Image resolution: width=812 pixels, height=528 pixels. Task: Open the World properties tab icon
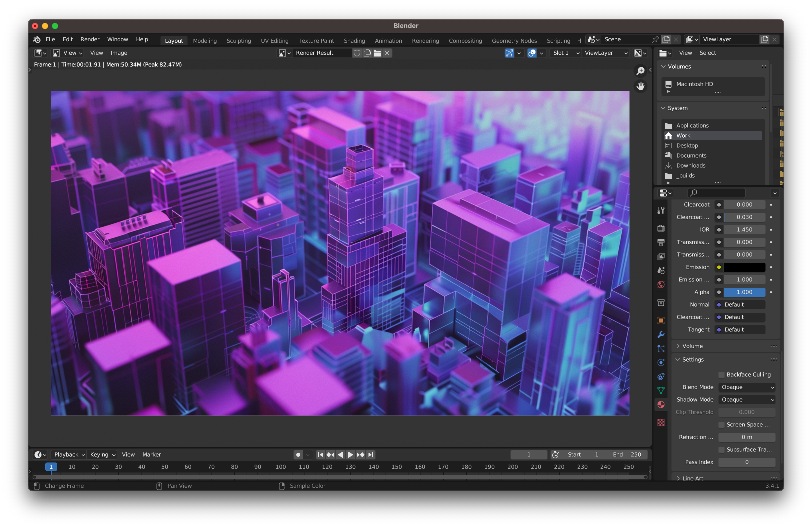661,284
